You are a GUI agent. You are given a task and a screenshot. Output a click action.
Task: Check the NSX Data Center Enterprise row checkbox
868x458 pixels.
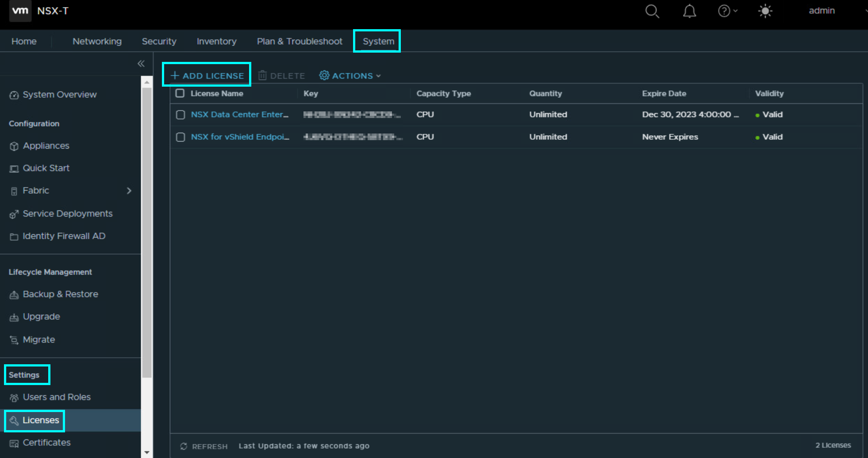pyautogui.click(x=181, y=115)
